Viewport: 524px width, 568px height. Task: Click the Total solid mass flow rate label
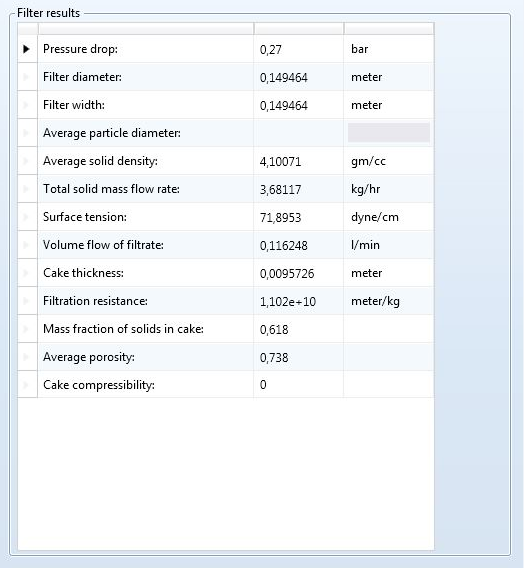111,189
